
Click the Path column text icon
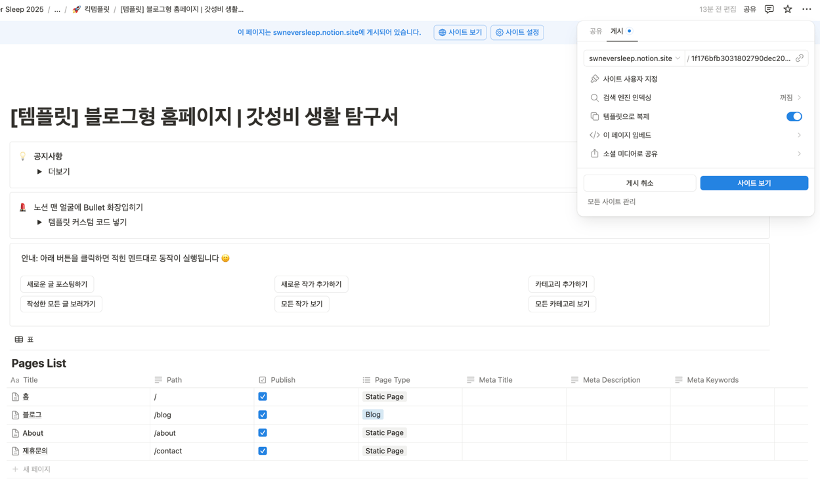[x=158, y=380]
